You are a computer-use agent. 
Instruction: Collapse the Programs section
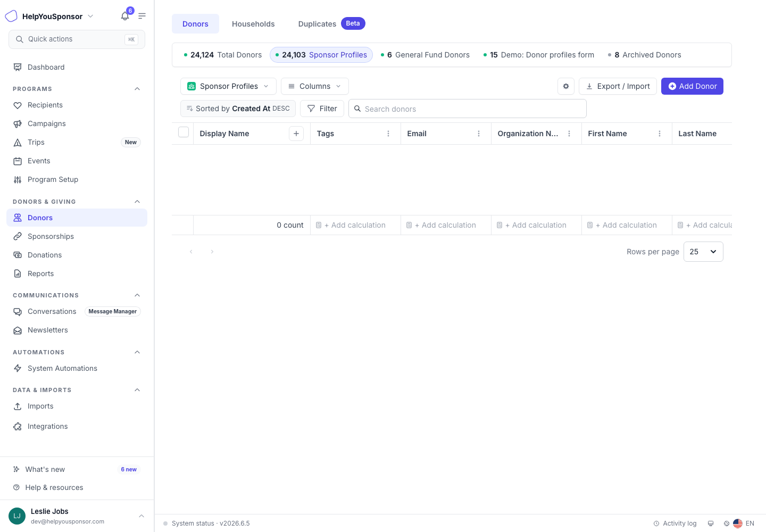pos(137,89)
